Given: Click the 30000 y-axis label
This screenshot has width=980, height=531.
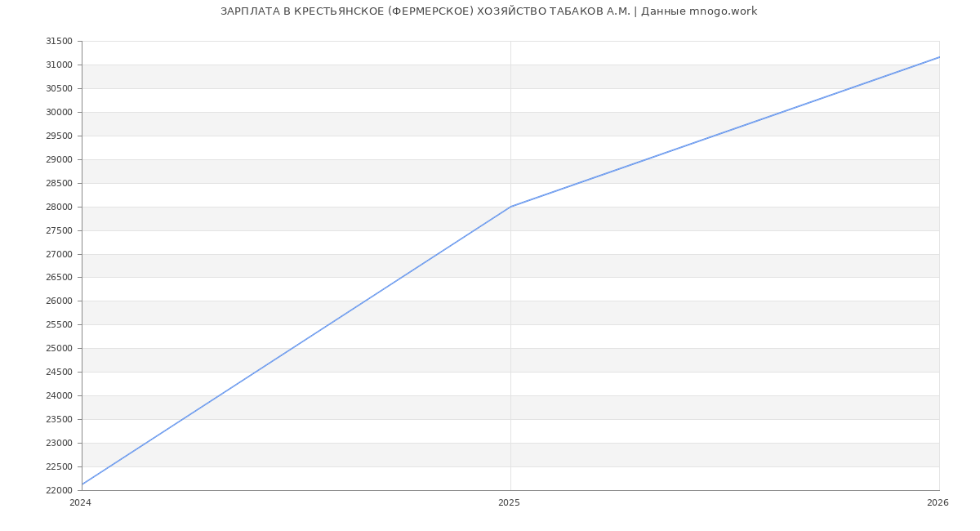Looking at the screenshot, I should tap(59, 113).
